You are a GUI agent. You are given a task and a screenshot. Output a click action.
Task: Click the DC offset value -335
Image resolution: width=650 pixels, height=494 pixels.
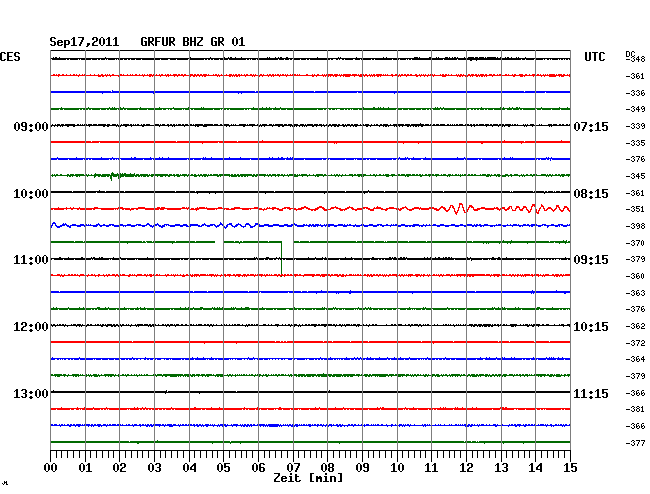coord(635,143)
